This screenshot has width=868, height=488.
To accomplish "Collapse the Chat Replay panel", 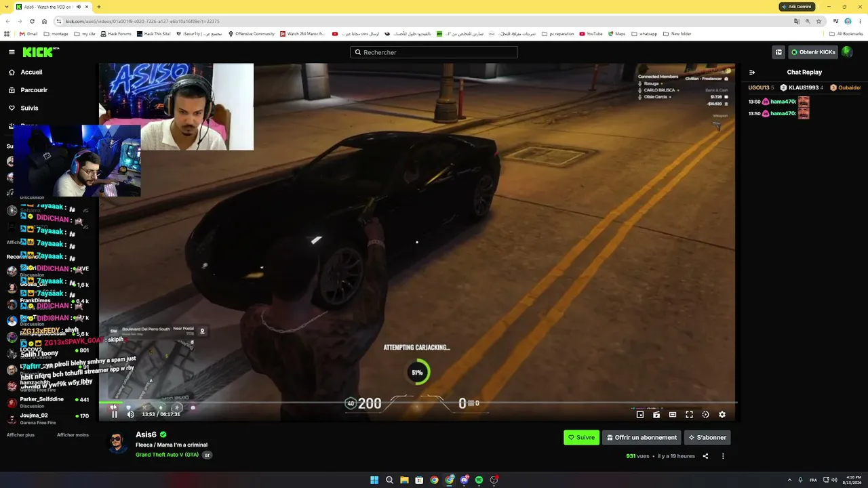I will tap(752, 72).
